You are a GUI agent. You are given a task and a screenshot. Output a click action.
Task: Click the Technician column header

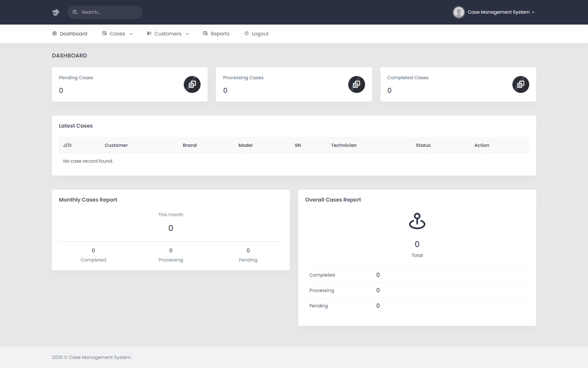coord(344,145)
